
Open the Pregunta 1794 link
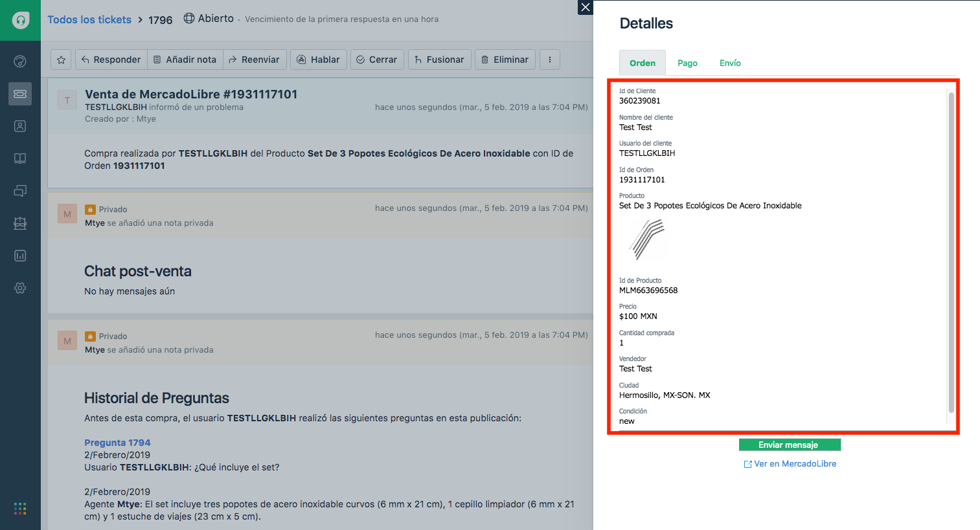[x=117, y=443]
